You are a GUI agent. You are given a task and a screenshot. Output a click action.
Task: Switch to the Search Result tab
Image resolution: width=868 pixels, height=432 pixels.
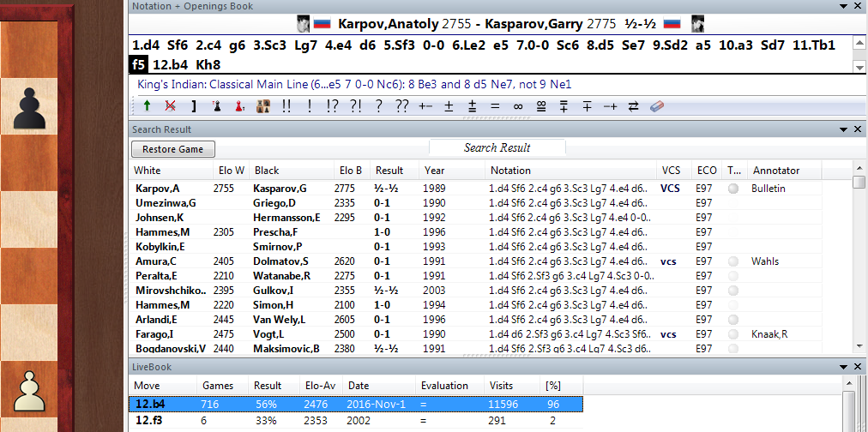pyautogui.click(x=497, y=147)
